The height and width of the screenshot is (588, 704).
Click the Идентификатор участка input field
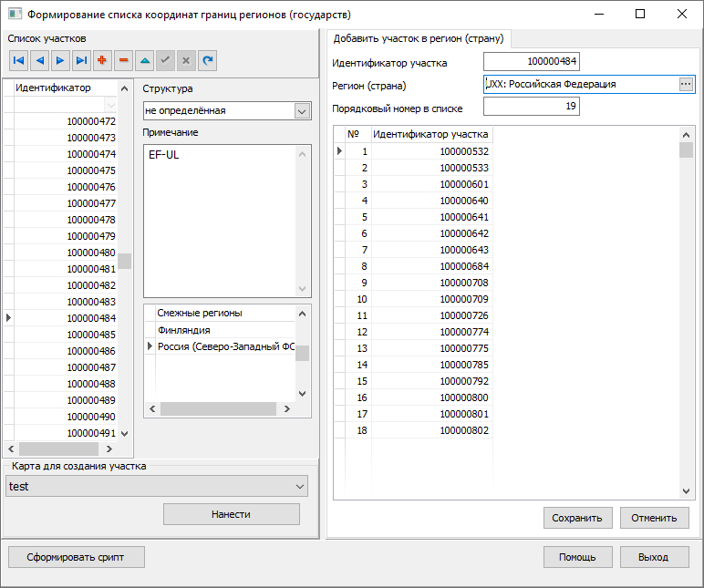pos(532,62)
